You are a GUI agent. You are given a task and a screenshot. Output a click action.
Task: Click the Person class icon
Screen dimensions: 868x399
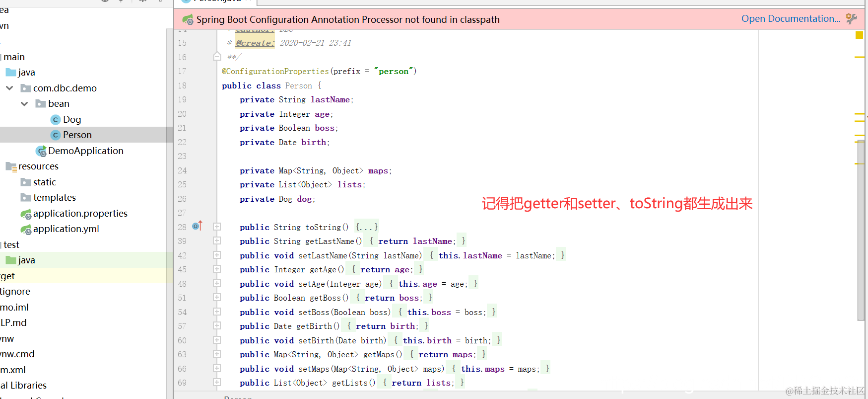click(56, 135)
